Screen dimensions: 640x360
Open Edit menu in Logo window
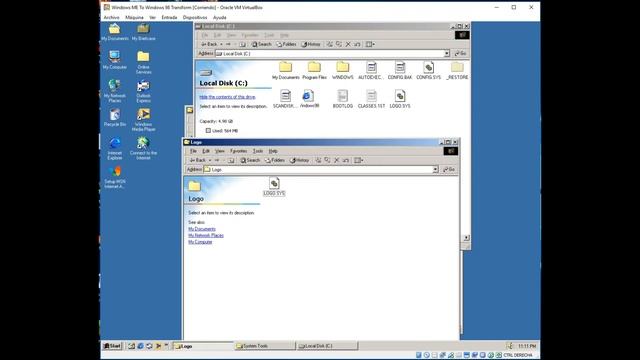coord(206,151)
